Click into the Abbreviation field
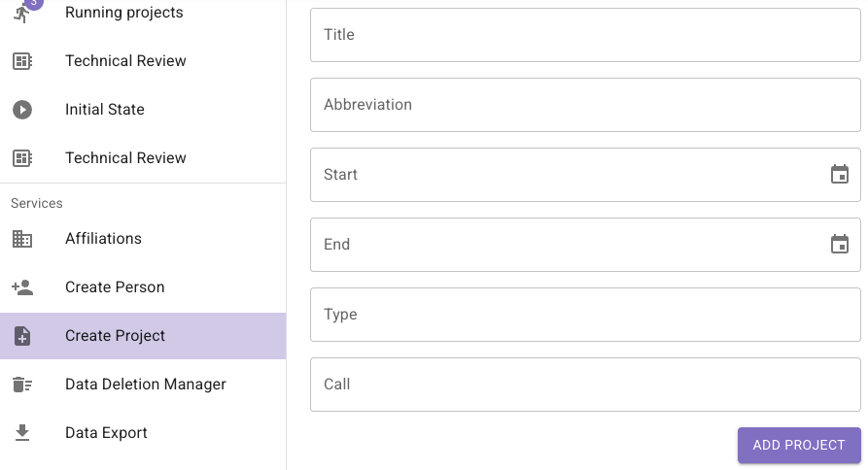 [x=585, y=105]
